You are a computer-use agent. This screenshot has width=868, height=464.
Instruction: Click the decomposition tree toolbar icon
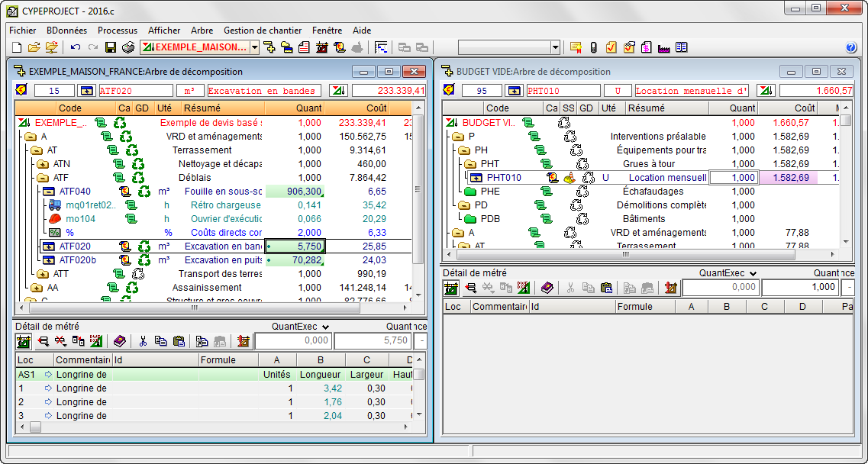269,47
